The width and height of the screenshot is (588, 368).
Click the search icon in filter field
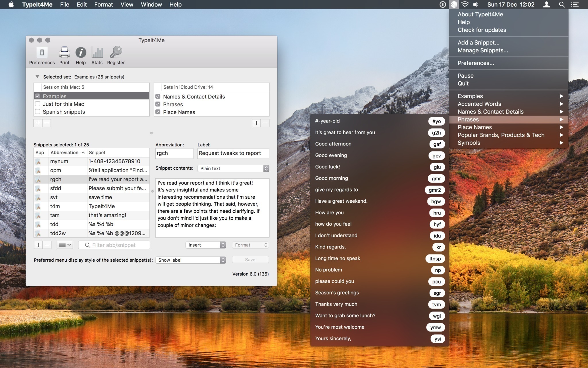88,245
